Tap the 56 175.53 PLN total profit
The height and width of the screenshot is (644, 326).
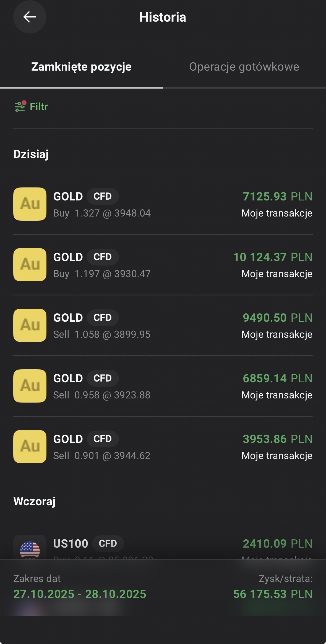273,594
